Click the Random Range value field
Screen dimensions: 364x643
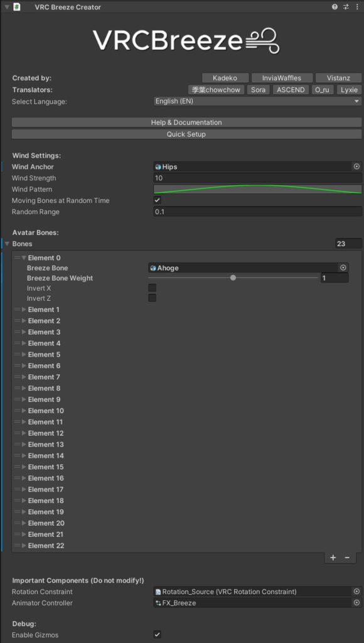click(x=257, y=212)
